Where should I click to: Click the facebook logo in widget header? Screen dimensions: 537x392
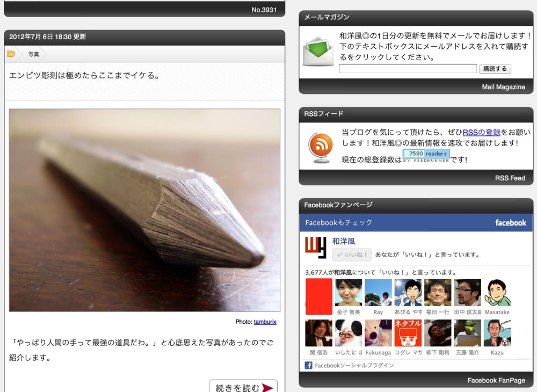[510, 223]
